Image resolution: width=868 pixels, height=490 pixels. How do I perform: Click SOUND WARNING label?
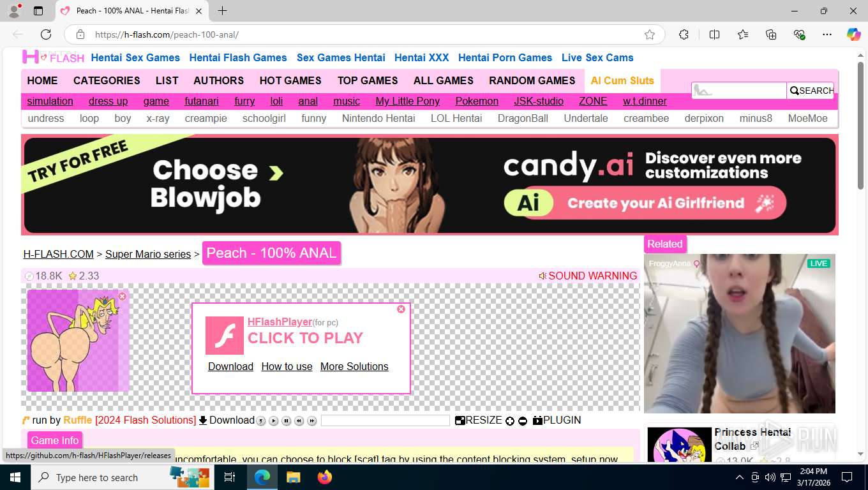coord(588,276)
